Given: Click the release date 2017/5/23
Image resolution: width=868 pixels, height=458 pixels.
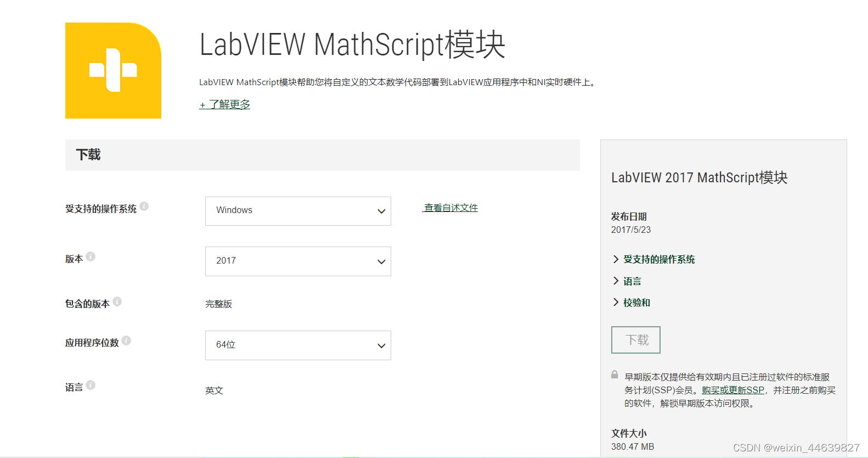Looking at the screenshot, I should point(631,230).
